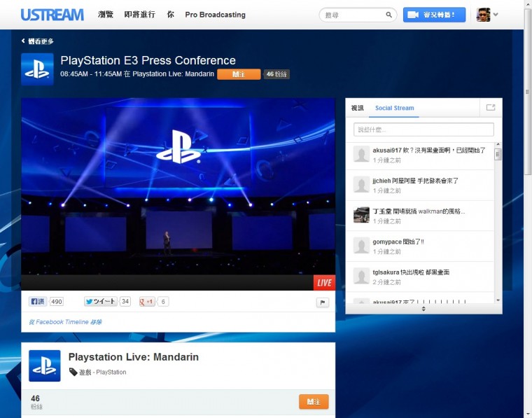Click the chat scrollbar thumb
Screen dimensions: 532x418
click(x=498, y=154)
